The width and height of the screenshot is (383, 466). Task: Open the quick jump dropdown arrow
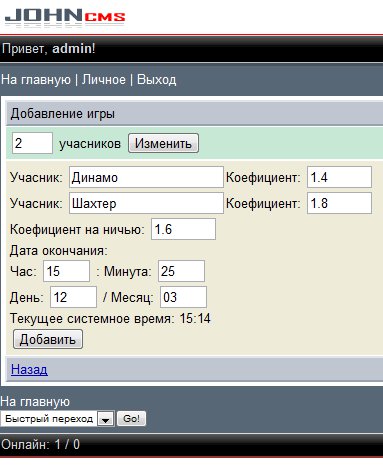[x=106, y=419]
